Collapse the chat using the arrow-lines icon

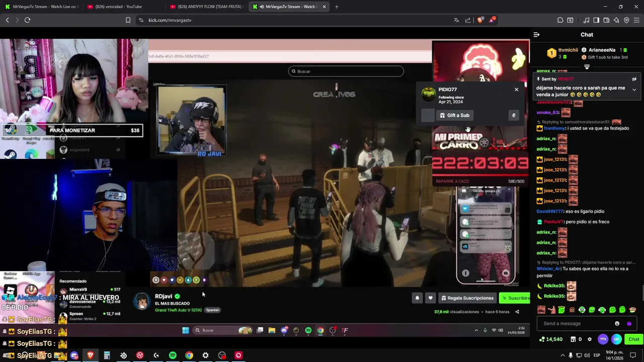point(536,35)
